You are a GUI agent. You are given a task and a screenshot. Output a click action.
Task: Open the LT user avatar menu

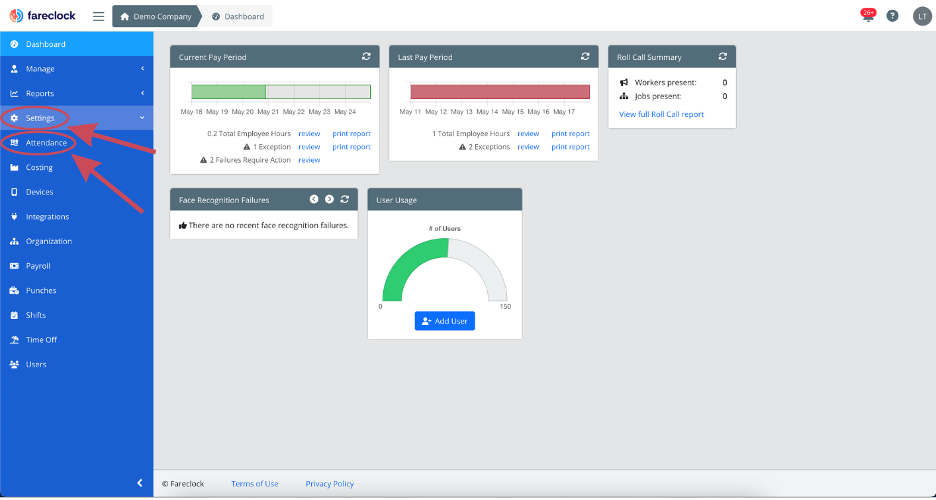(922, 16)
